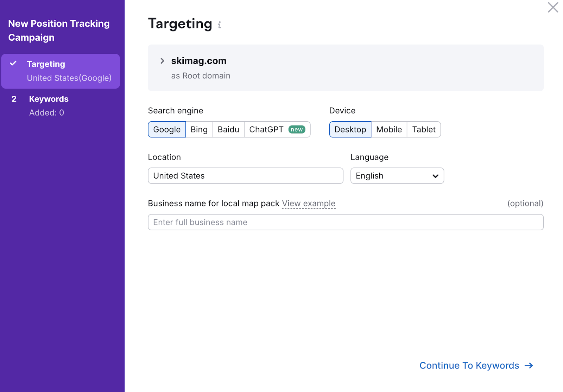Viewport: 563px width, 392px height.
Task: Click the language dropdown chevron arrow
Action: (435, 176)
